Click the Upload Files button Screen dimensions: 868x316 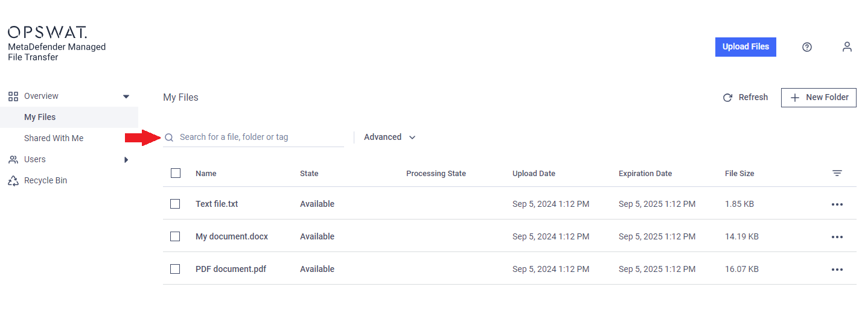(x=745, y=47)
